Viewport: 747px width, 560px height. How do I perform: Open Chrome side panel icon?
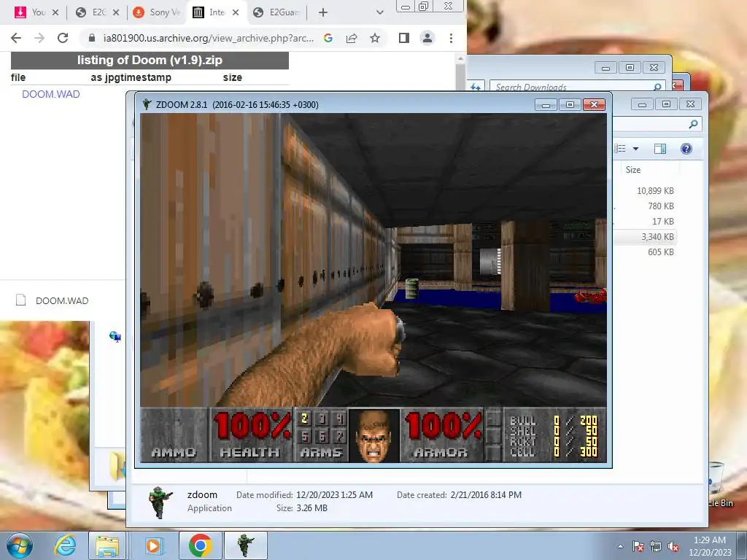coord(404,38)
